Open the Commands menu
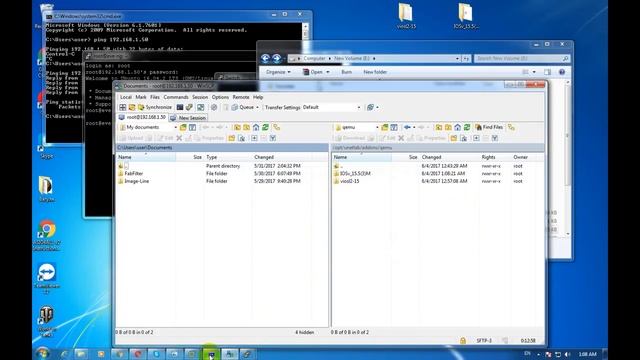The width and height of the screenshot is (640, 360). (x=176, y=97)
